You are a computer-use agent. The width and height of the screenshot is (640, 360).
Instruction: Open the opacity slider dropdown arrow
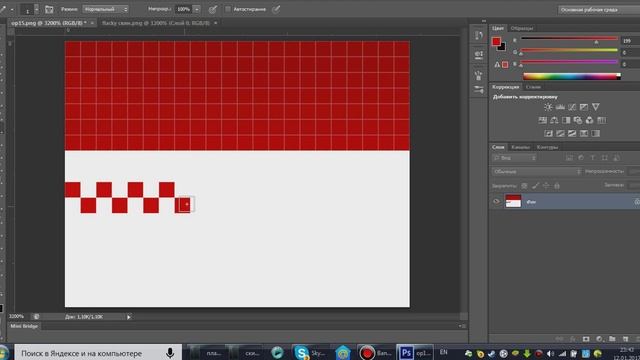[197, 9]
